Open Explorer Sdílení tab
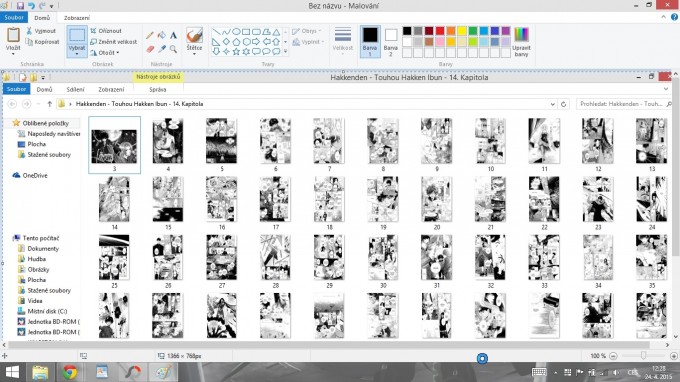 75,89
